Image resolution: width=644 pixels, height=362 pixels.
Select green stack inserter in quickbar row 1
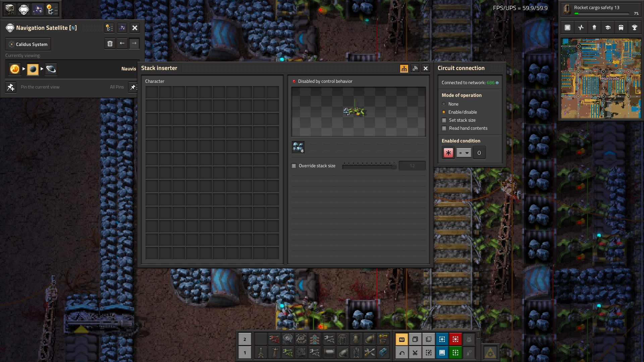coord(288,353)
